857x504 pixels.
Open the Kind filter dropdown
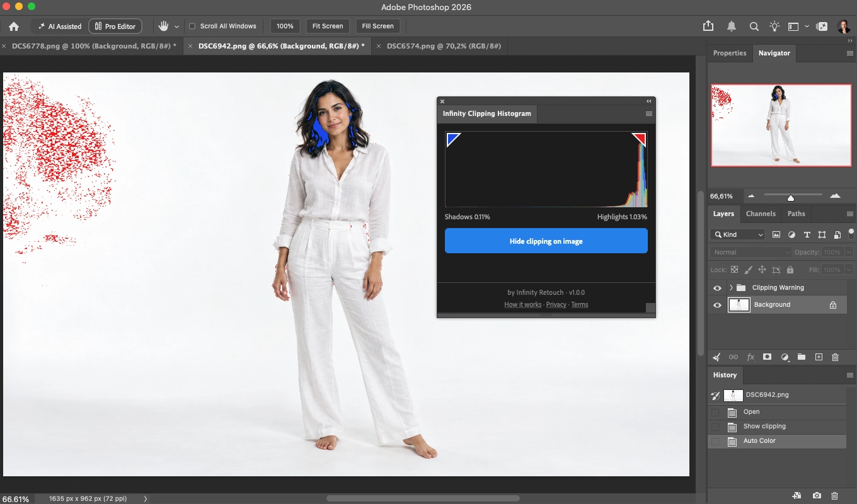pyautogui.click(x=738, y=234)
